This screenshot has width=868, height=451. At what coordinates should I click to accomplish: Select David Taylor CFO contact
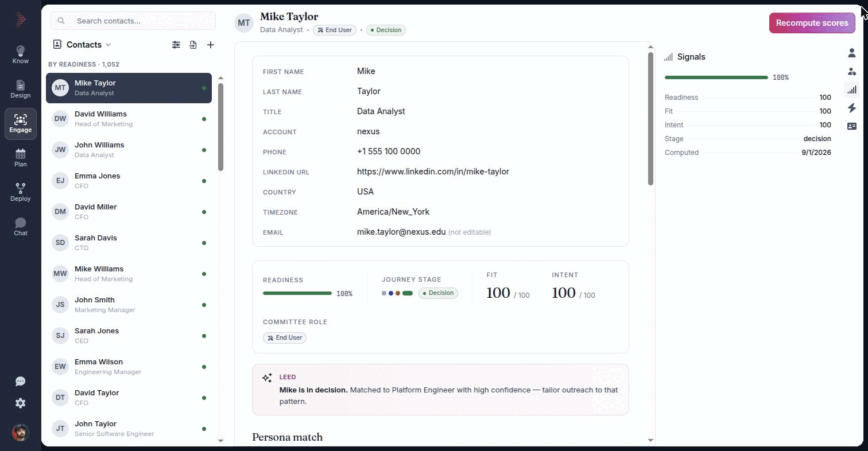[x=129, y=398]
